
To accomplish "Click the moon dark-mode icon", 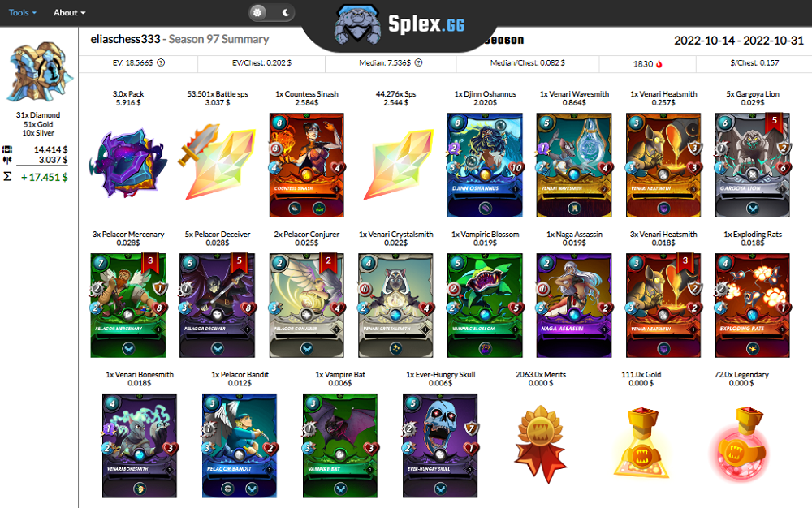I will pyautogui.click(x=285, y=12).
